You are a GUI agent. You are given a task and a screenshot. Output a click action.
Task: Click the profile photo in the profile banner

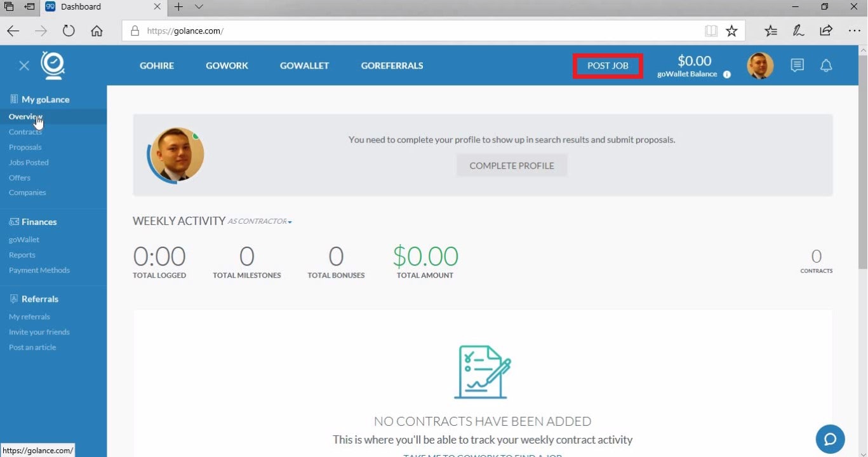tap(178, 154)
